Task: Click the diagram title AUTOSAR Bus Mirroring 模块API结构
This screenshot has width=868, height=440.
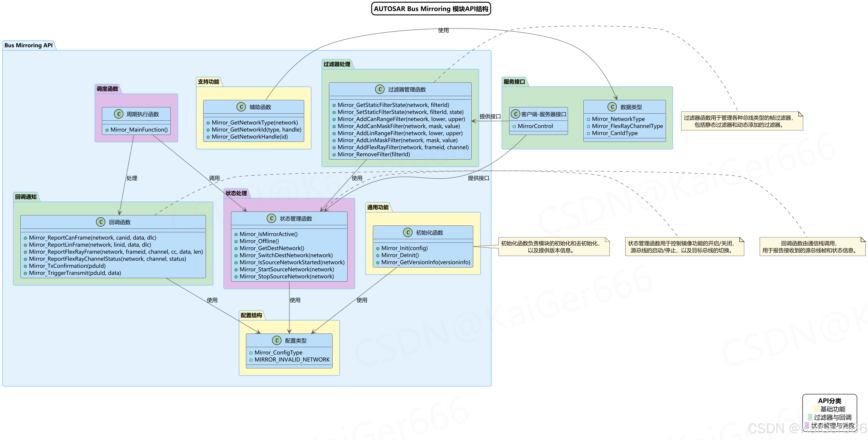Action: coord(431,9)
